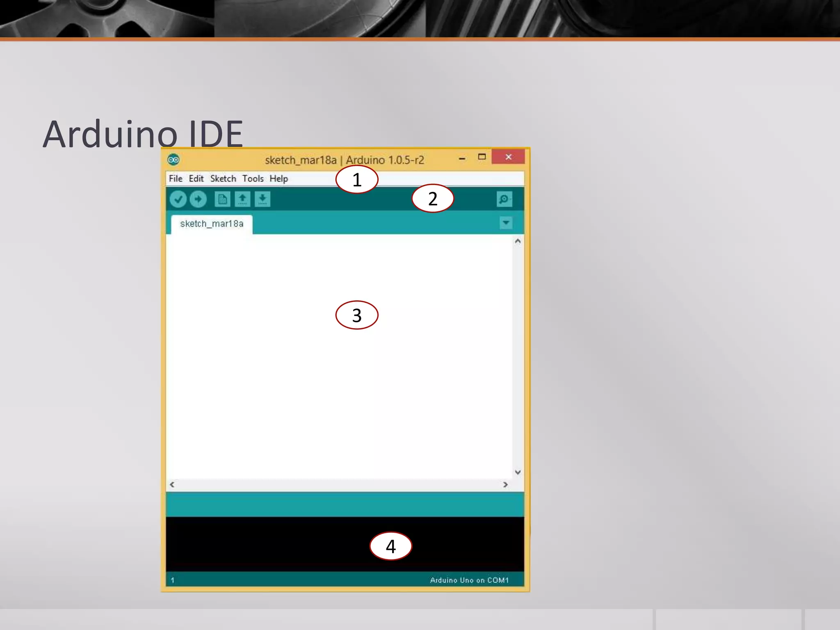Open the File menu
Viewport: 840px width, 630px height.
(176, 178)
